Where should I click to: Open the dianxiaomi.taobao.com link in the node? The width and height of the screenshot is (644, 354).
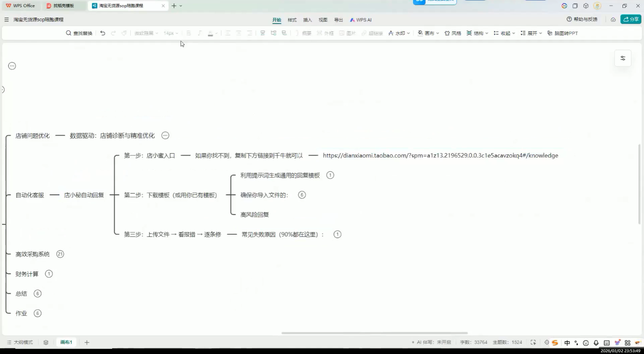(440, 155)
